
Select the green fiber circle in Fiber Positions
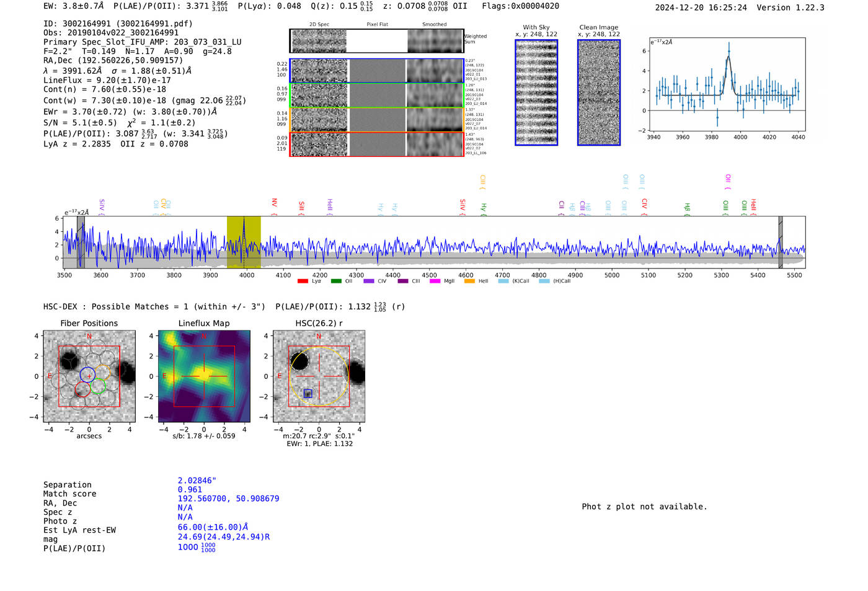coord(98,386)
